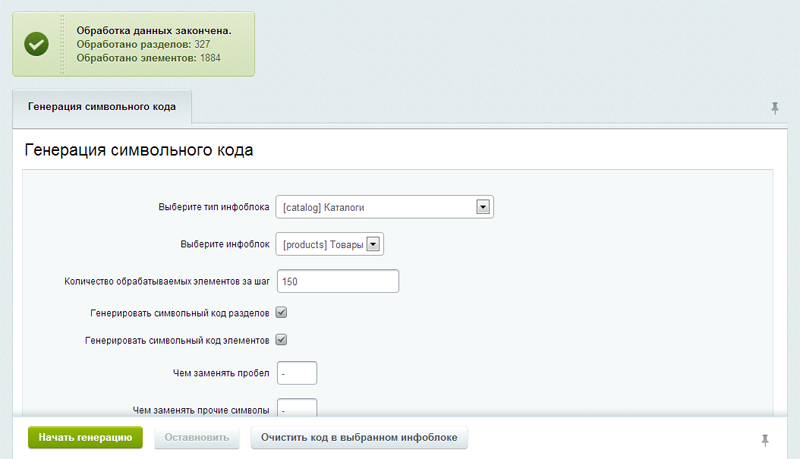Screen dimensions: 800x459
Task: Switch to the 'Генерация символьного кода' tab
Action: [102, 107]
